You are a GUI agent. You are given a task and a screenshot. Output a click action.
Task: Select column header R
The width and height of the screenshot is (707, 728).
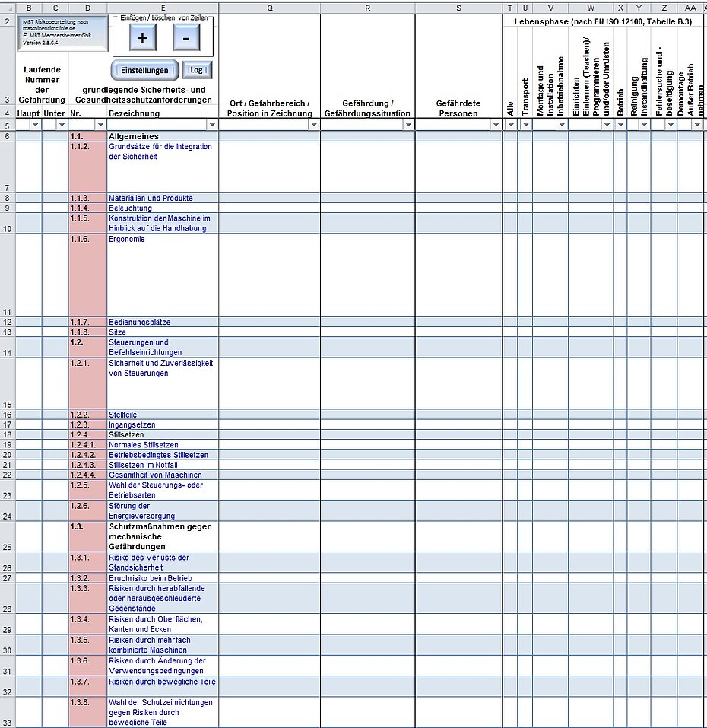(367, 8)
